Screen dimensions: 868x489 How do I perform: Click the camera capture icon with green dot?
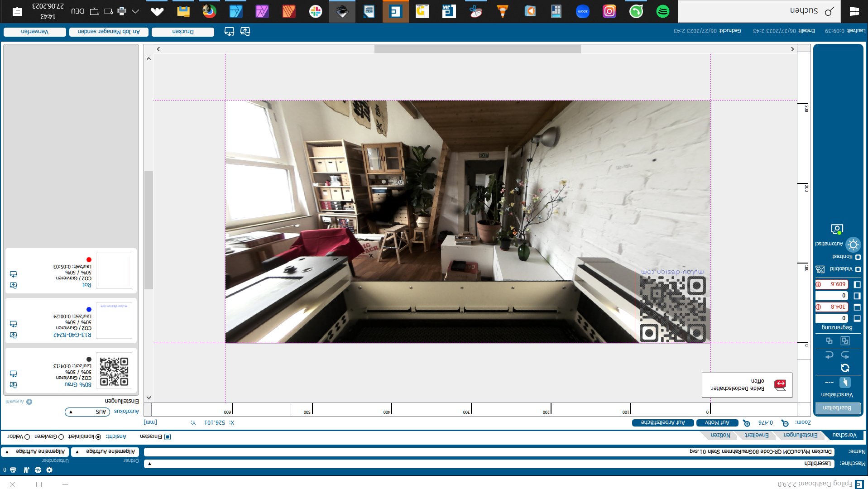[x=837, y=229]
